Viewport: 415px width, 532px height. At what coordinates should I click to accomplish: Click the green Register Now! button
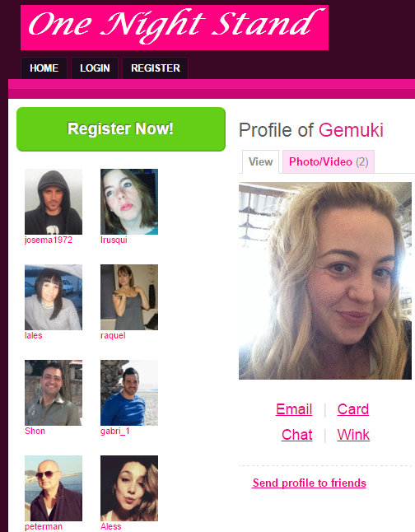(x=121, y=129)
